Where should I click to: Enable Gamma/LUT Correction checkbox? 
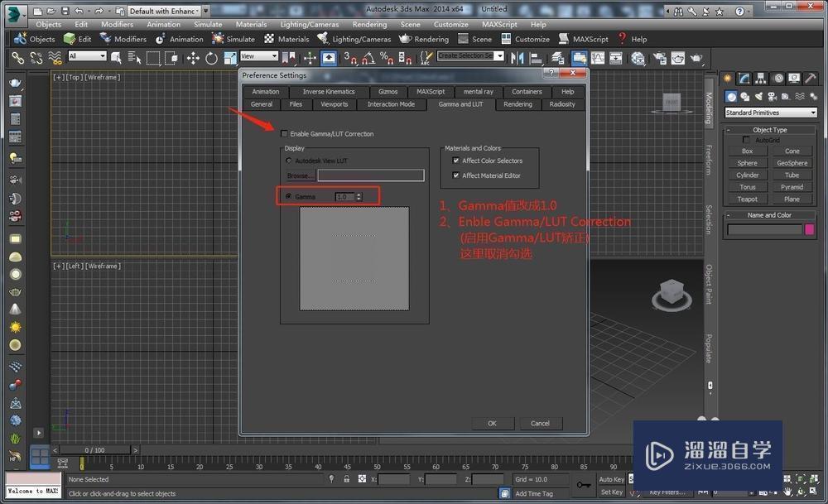285,134
